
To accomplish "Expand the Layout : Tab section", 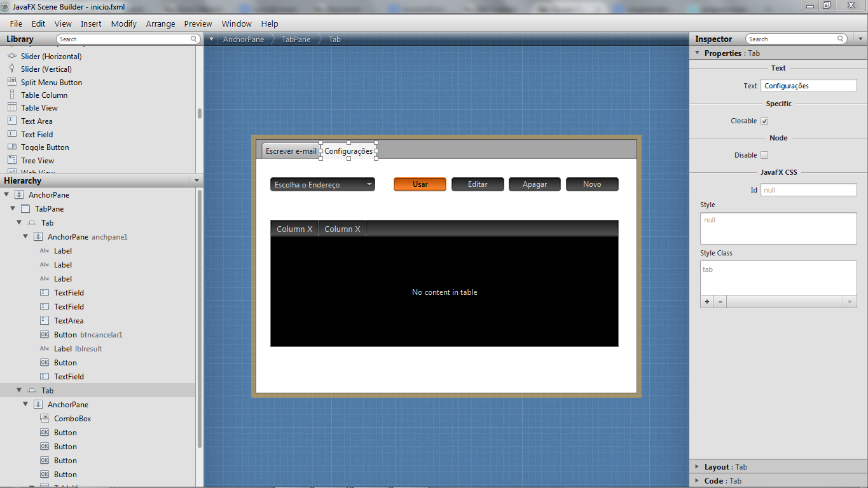I will coord(698,467).
